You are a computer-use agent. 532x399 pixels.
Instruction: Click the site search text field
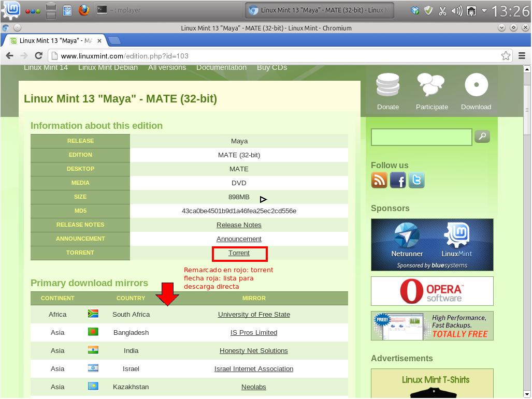[421, 137]
